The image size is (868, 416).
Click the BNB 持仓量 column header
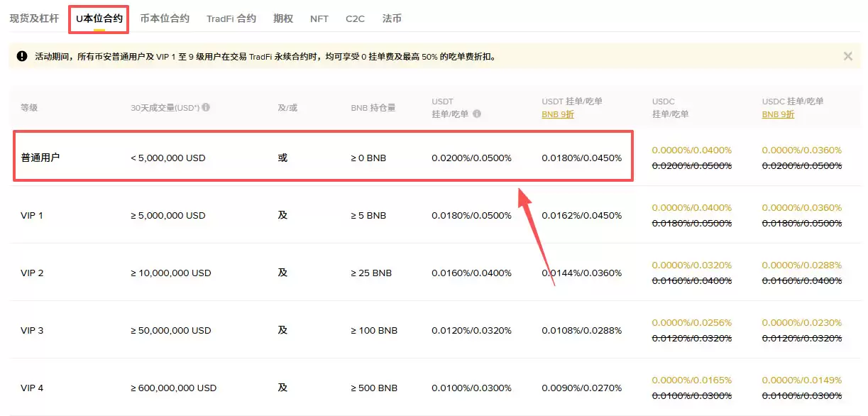point(373,108)
